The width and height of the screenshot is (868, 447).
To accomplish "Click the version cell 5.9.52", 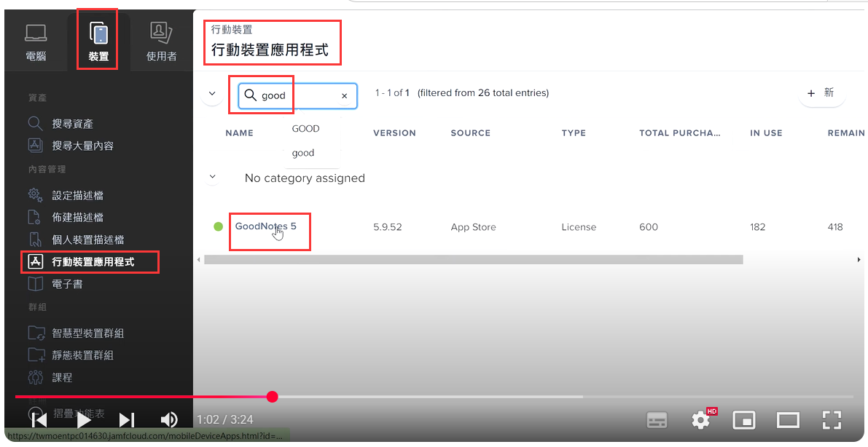I will 388,227.
